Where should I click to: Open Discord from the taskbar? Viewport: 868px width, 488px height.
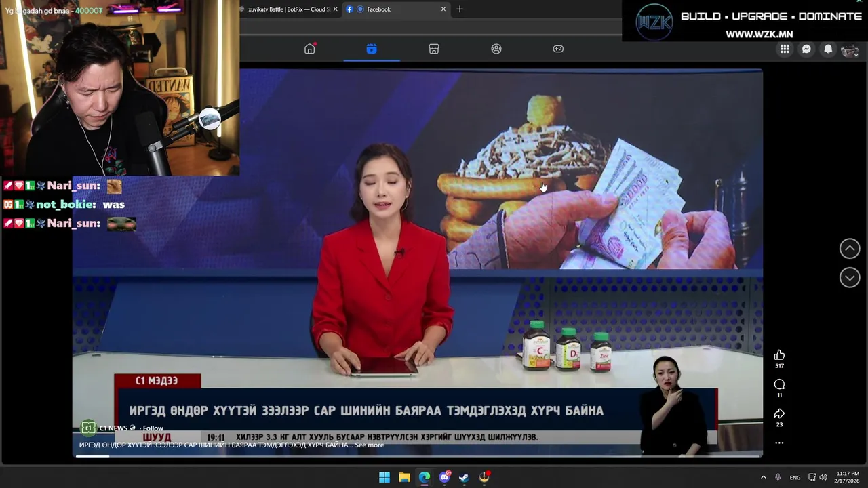click(444, 477)
